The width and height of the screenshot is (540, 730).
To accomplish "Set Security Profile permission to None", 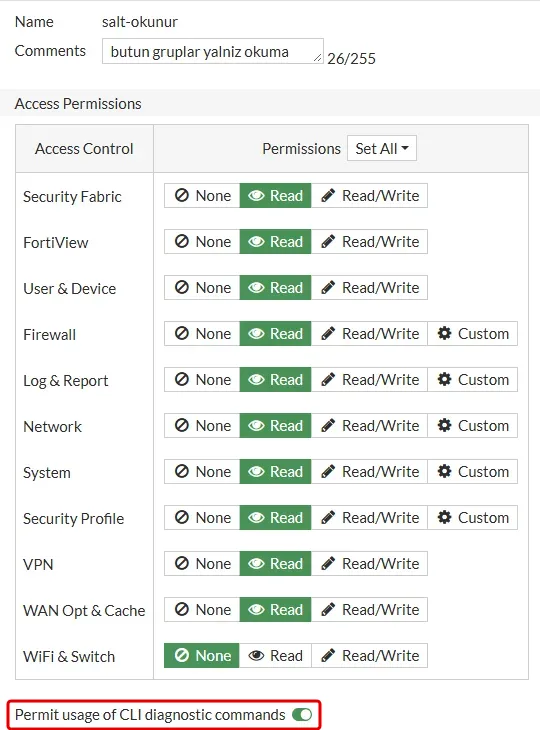I will 202,518.
